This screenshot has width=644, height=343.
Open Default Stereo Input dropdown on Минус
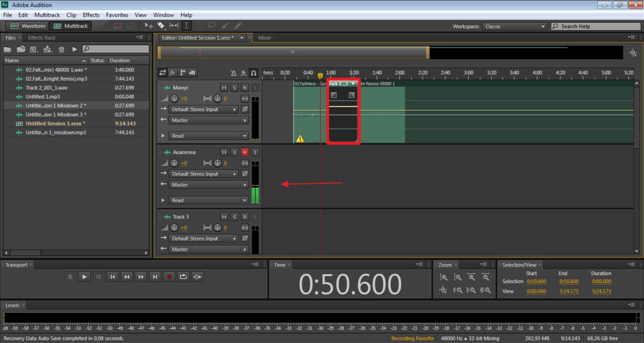point(204,110)
